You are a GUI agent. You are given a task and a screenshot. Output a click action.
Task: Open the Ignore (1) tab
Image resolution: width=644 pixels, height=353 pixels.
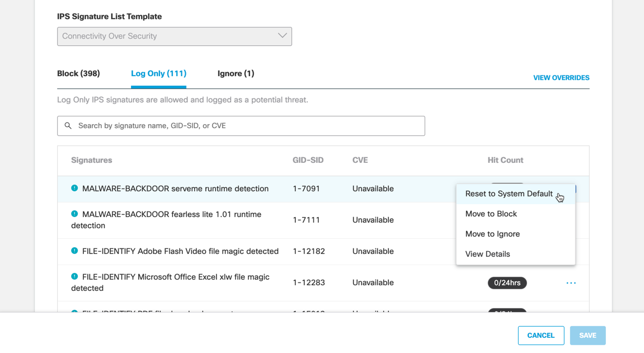point(236,73)
